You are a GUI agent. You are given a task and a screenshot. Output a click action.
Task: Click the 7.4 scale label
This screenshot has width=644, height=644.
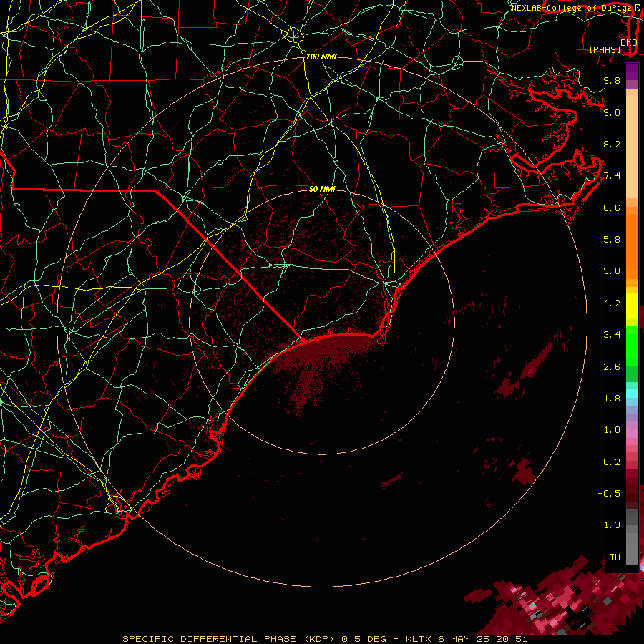pos(612,176)
